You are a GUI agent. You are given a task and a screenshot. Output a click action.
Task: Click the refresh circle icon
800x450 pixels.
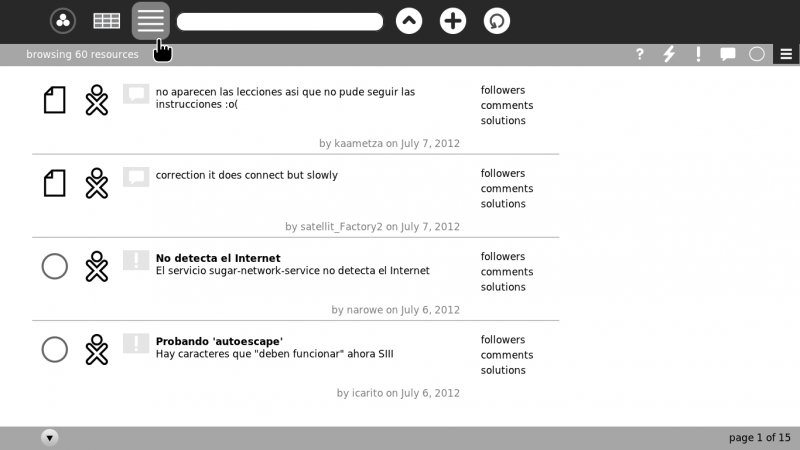497,21
